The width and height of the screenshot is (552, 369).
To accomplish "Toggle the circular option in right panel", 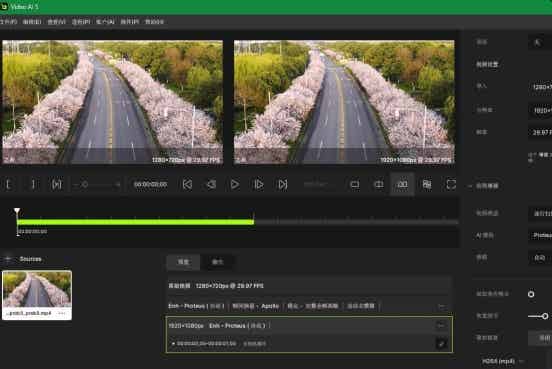I will click(x=531, y=294).
